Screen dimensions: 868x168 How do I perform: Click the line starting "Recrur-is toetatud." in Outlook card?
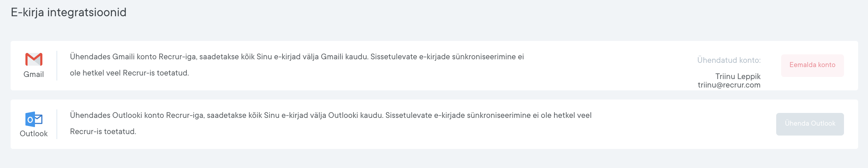[x=103, y=132]
